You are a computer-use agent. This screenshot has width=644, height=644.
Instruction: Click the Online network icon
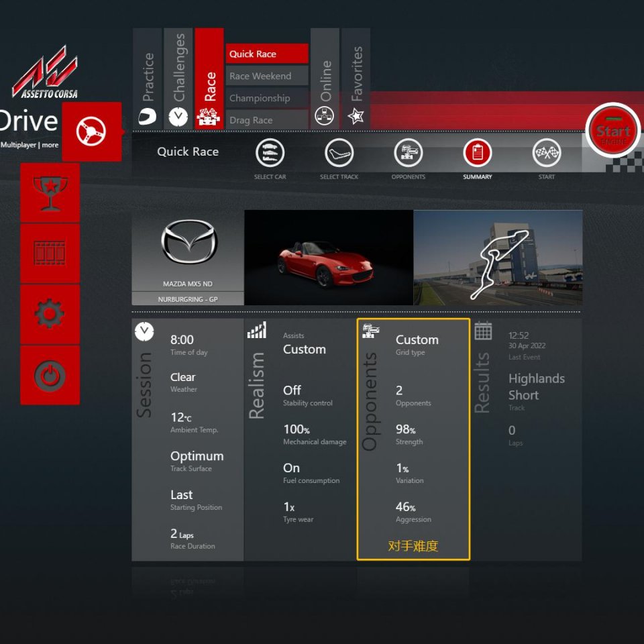(x=325, y=116)
